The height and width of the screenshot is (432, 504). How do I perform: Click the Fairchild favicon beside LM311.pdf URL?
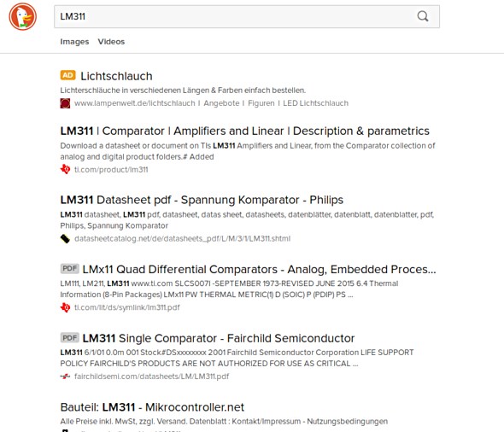point(65,377)
